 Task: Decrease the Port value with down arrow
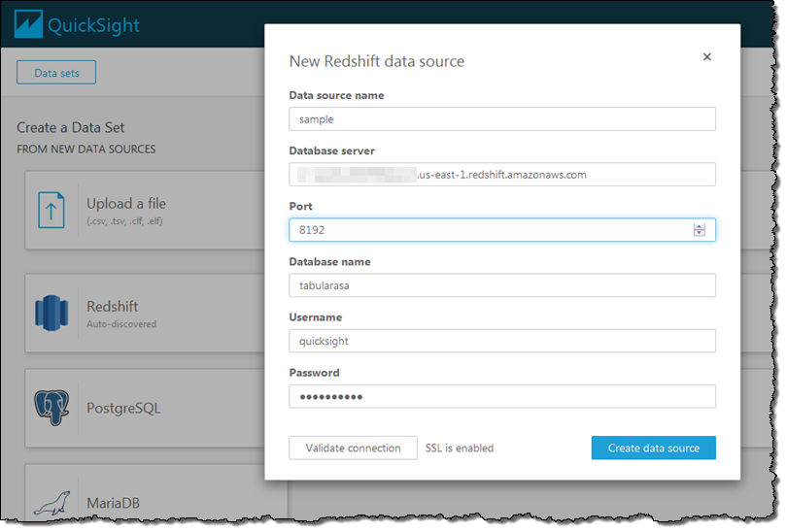coord(700,233)
